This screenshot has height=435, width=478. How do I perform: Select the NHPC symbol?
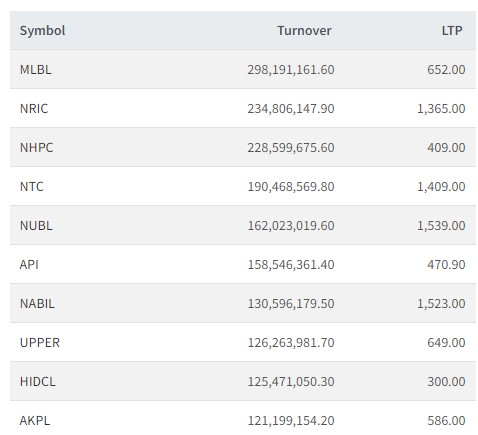[36, 148]
